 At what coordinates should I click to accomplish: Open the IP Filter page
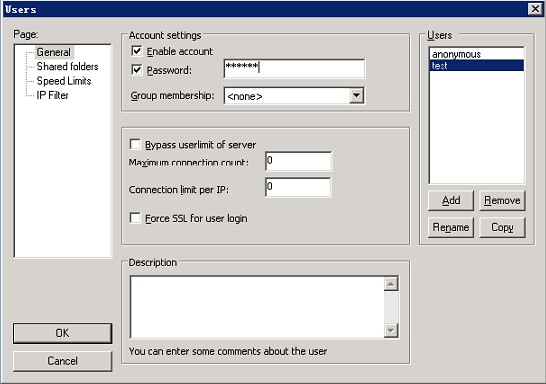pyautogui.click(x=52, y=95)
